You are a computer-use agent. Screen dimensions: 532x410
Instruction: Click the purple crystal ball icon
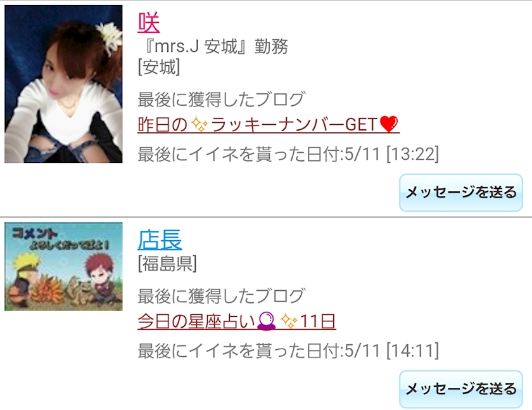click(267, 321)
